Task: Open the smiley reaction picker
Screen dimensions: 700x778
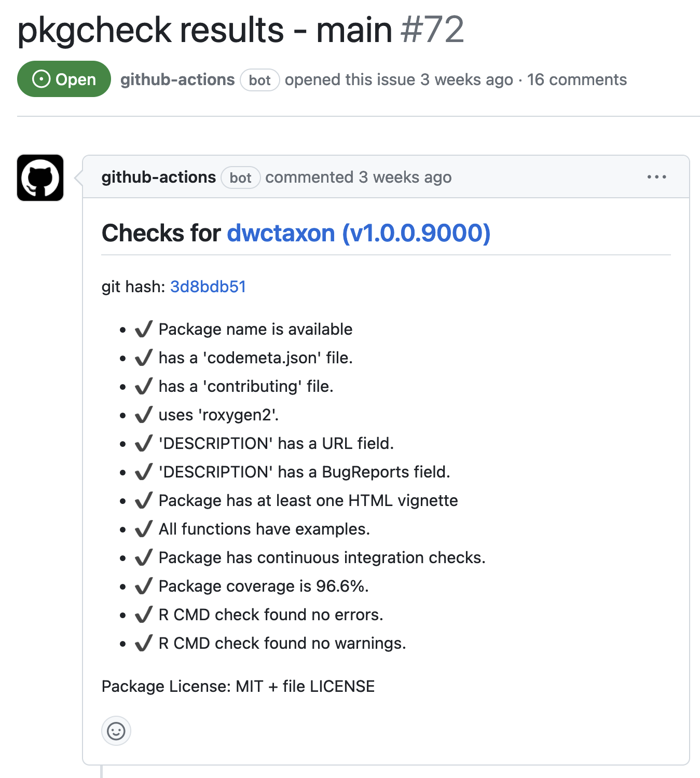Action: pos(116,731)
